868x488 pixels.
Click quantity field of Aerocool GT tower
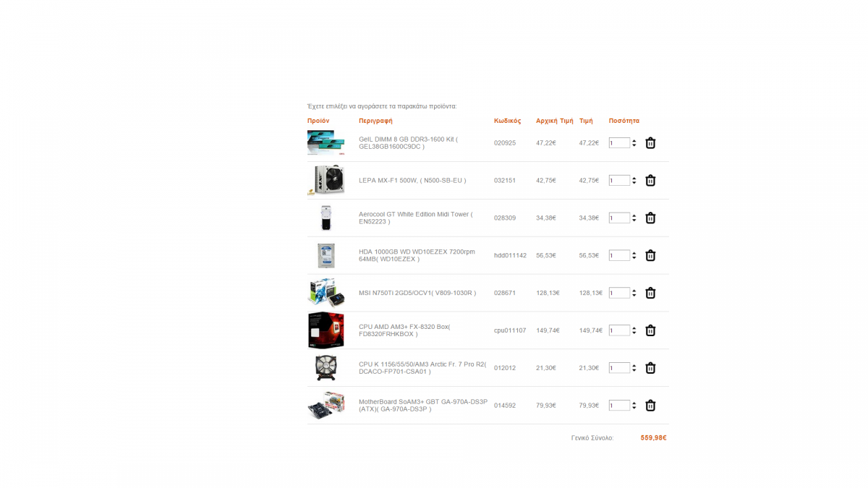pyautogui.click(x=619, y=218)
